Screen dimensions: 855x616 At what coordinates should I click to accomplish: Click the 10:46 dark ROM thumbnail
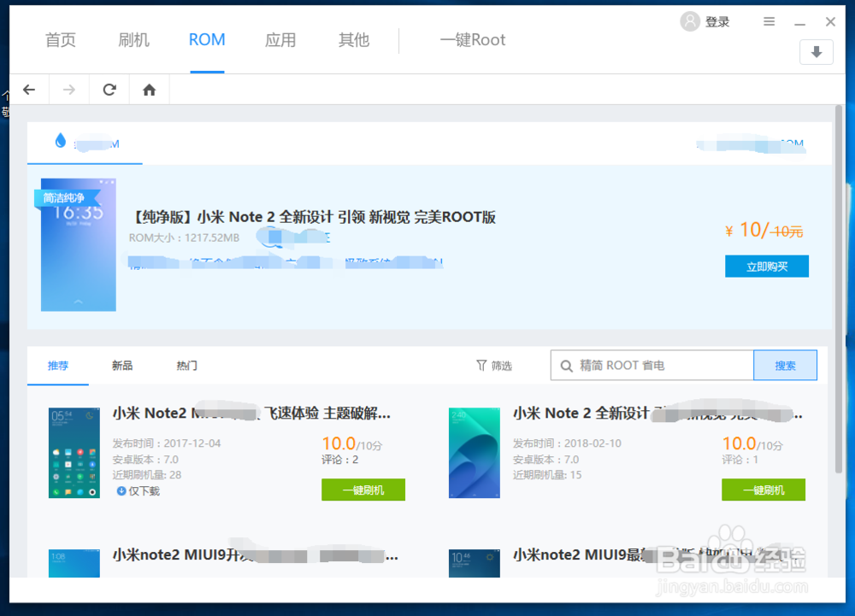tap(475, 563)
